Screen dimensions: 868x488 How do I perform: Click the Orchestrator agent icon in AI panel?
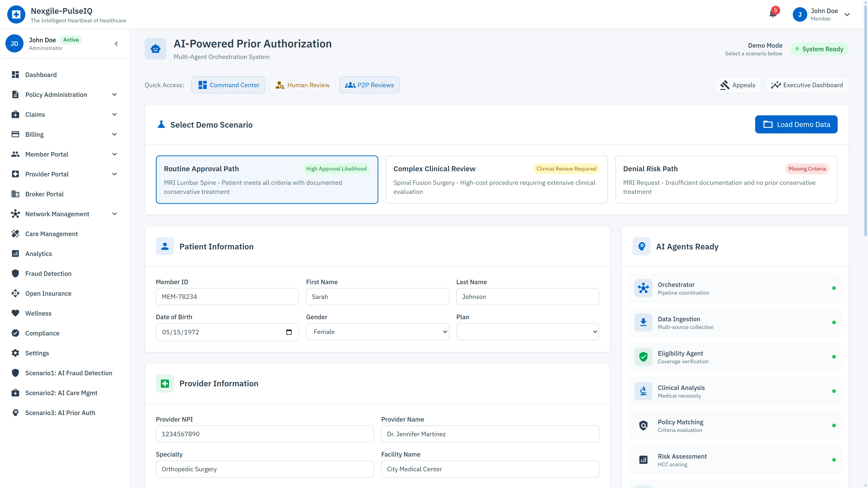click(643, 288)
